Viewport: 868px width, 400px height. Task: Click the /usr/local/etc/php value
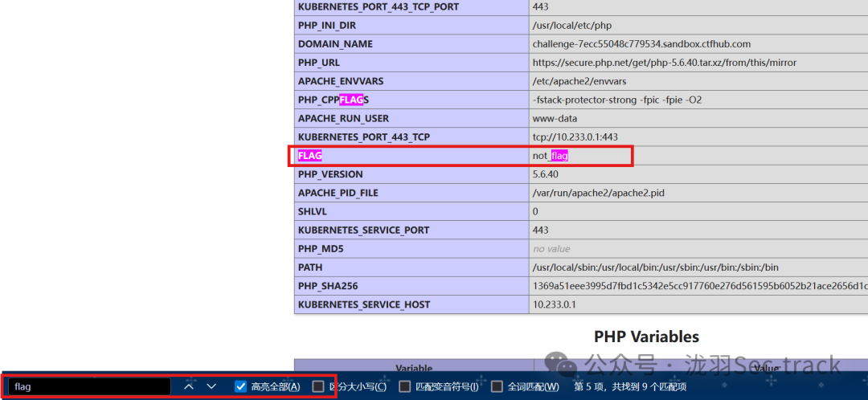coord(572,26)
